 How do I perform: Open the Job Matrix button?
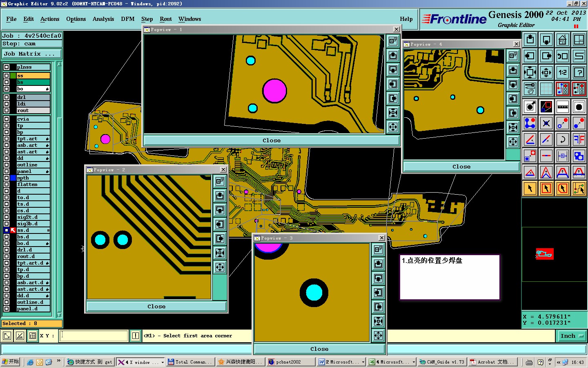[32, 54]
